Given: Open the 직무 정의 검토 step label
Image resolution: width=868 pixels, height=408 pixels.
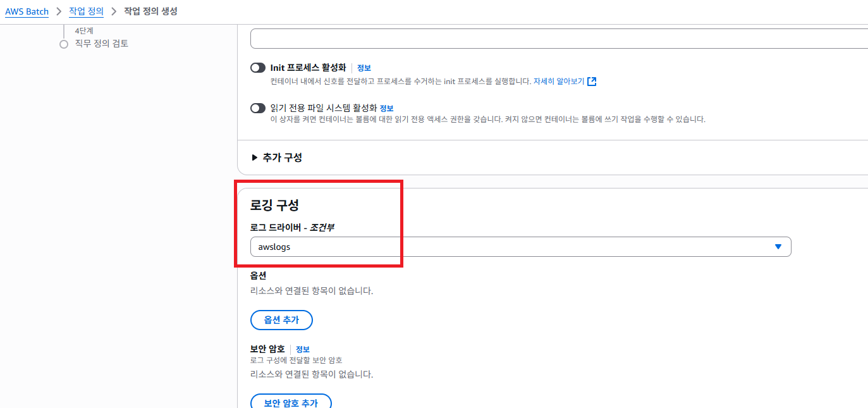Looking at the screenshot, I should (101, 44).
